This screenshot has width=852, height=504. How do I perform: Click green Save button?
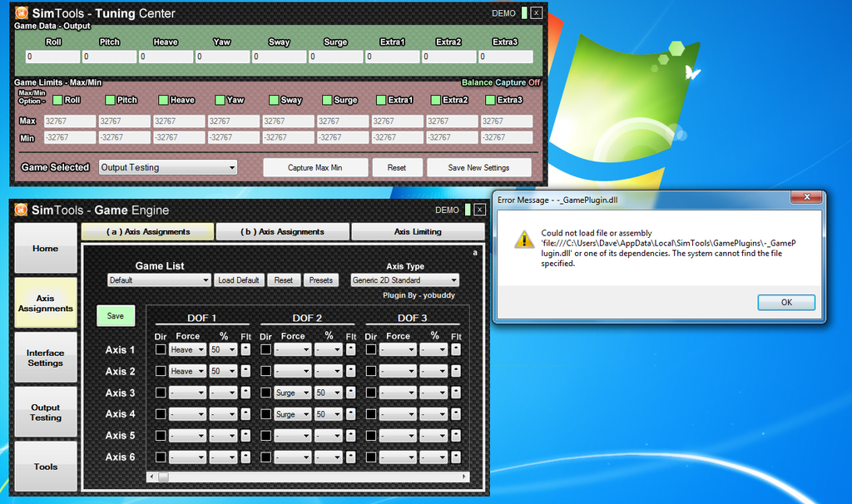pos(115,315)
